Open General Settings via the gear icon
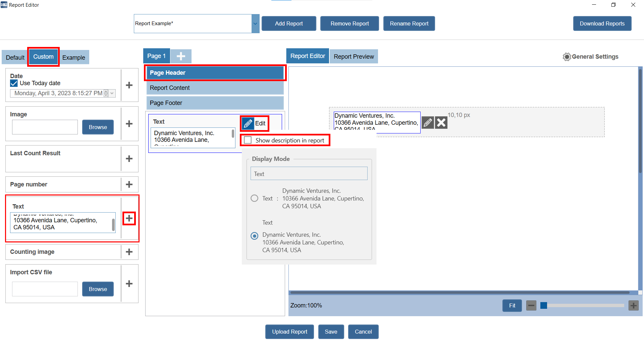 (x=567, y=57)
